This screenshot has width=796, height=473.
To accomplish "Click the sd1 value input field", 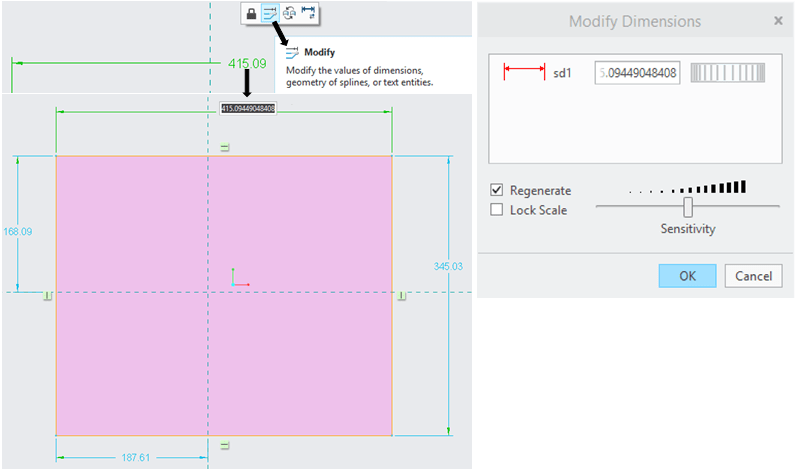I will [x=637, y=72].
